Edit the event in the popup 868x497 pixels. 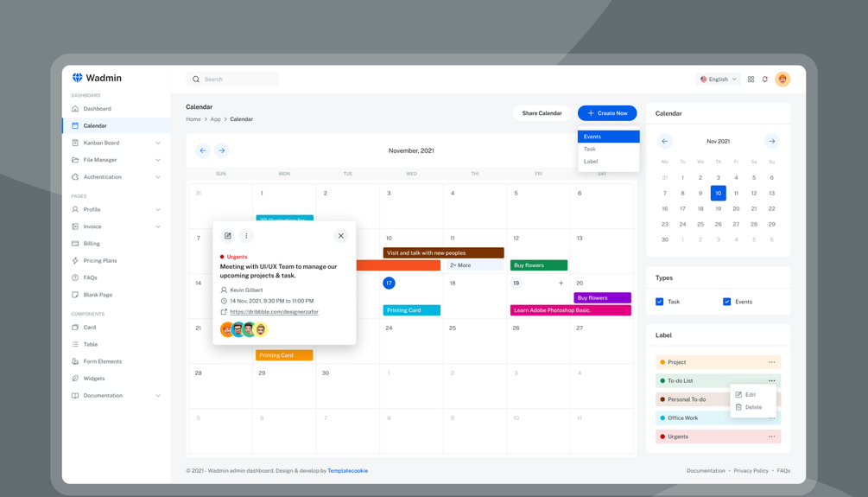point(227,236)
